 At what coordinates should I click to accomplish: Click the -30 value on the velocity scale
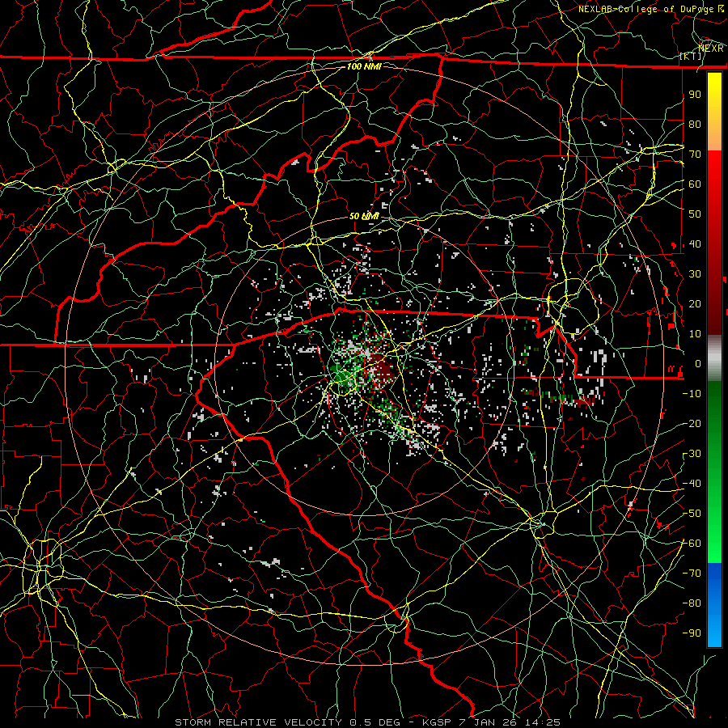tap(692, 454)
